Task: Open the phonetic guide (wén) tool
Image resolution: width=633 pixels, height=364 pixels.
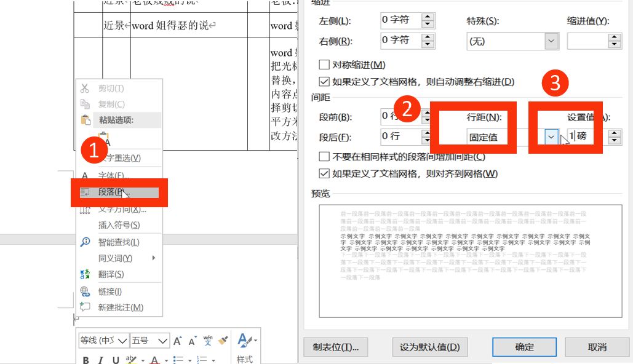Action: click(208, 341)
